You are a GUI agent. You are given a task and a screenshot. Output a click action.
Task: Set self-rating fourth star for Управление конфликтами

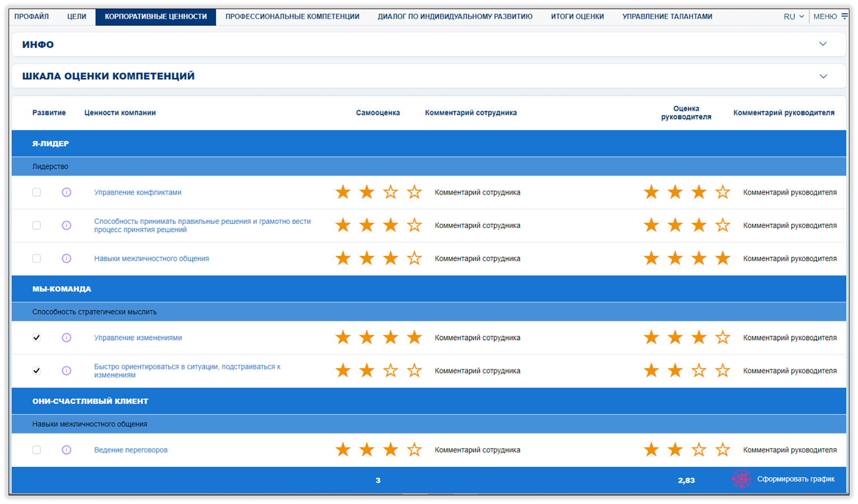pyautogui.click(x=414, y=192)
